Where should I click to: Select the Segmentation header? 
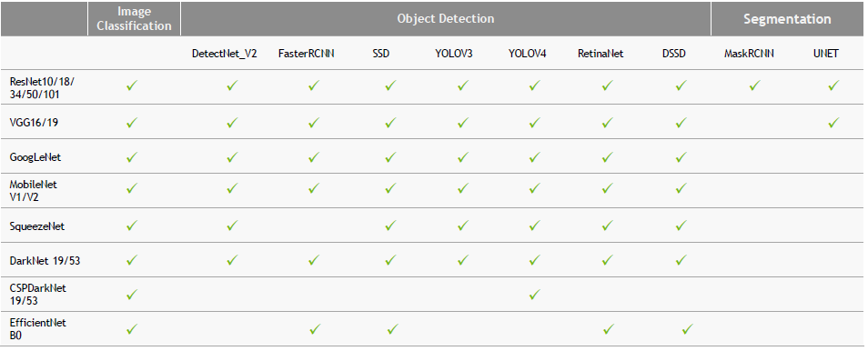[x=787, y=19]
